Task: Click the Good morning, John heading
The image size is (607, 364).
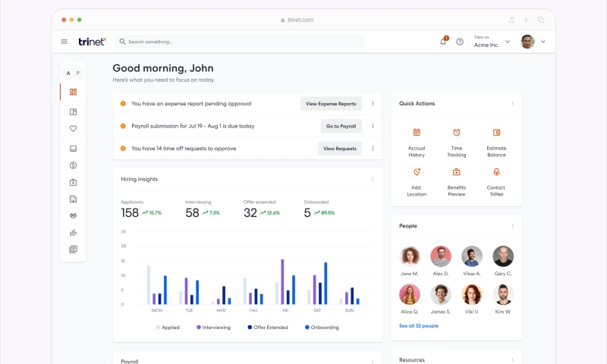Action: pyautogui.click(x=163, y=68)
